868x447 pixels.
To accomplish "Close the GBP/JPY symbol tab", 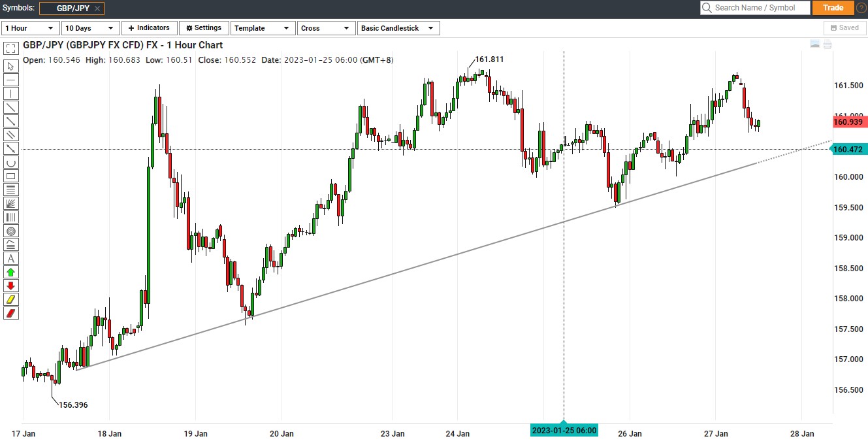I will [x=97, y=8].
